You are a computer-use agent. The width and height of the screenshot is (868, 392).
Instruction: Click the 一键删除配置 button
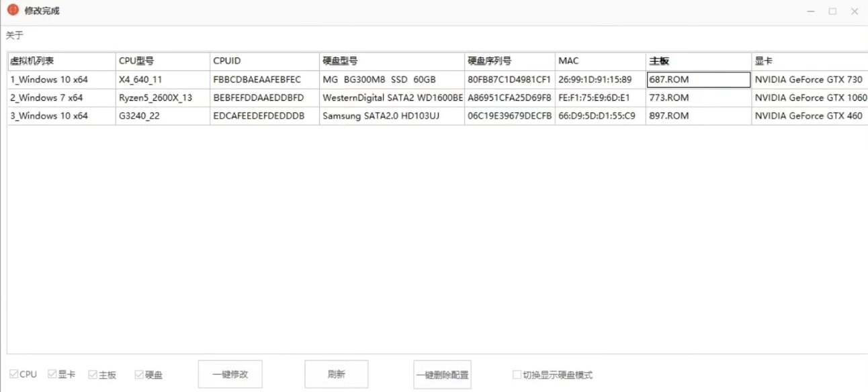442,375
